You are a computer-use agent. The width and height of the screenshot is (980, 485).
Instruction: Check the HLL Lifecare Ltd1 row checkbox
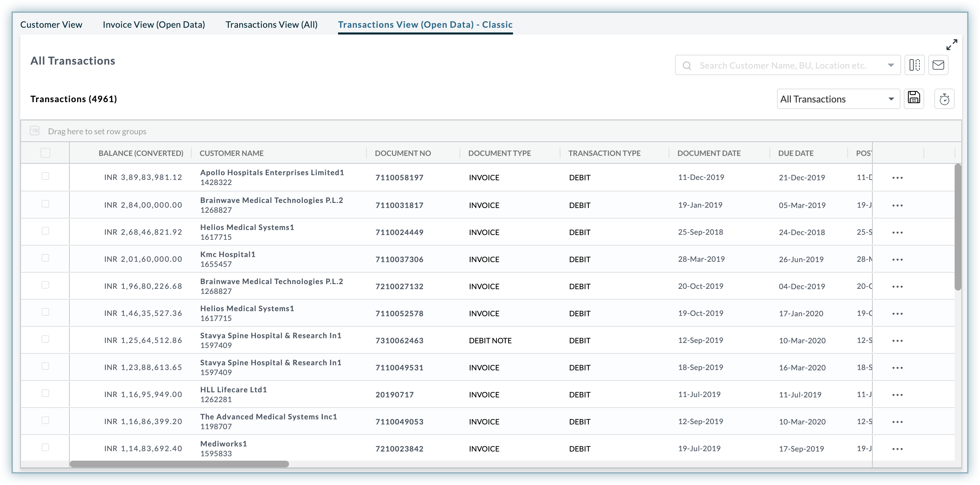click(x=45, y=393)
